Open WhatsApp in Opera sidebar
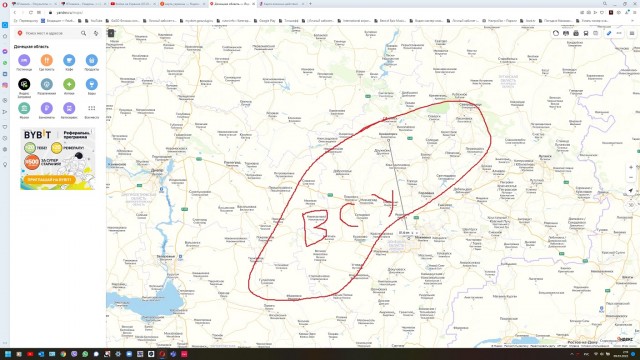Viewport: 640px width, 360px height. point(5,63)
